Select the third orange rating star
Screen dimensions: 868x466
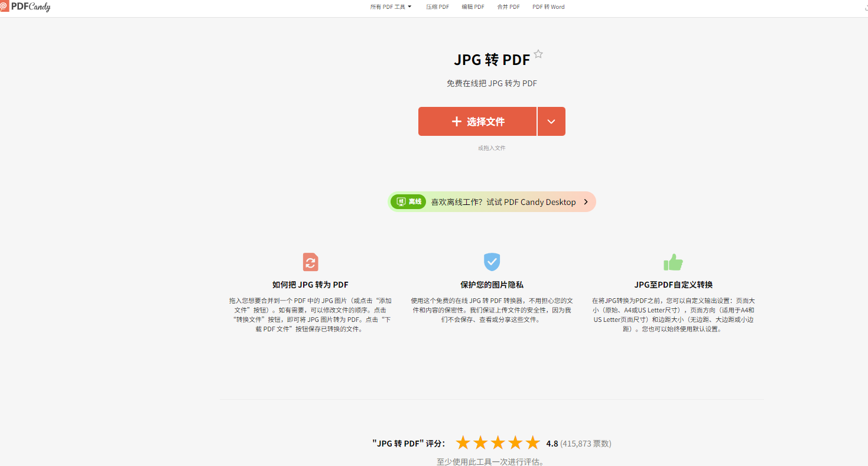coord(498,443)
